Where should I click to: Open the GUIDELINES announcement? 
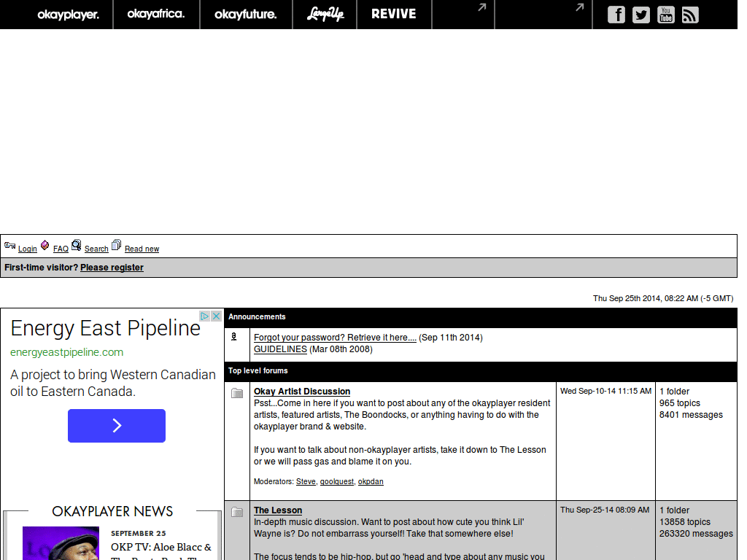(280, 349)
